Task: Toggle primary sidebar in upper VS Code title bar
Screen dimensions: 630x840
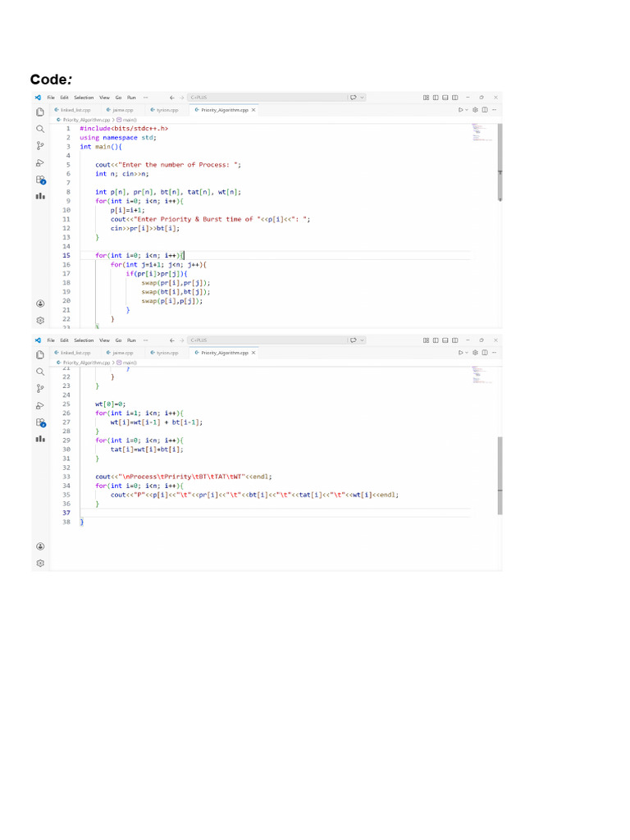Action: click(436, 98)
